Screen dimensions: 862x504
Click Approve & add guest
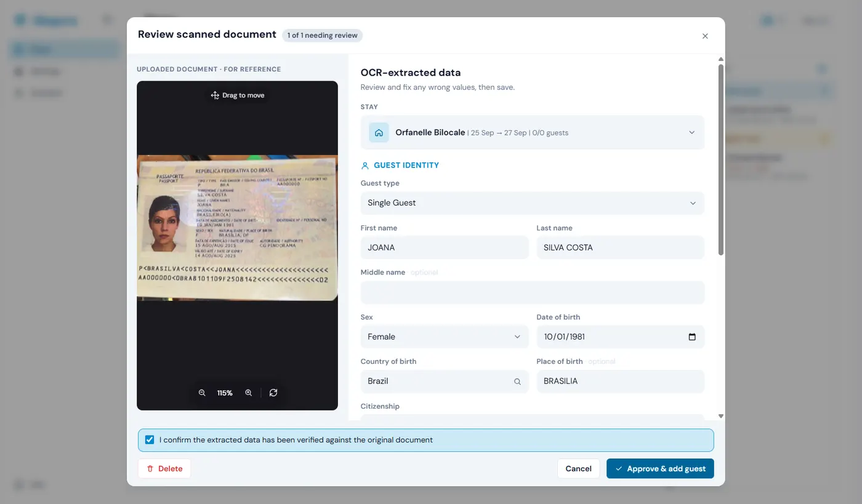(660, 468)
